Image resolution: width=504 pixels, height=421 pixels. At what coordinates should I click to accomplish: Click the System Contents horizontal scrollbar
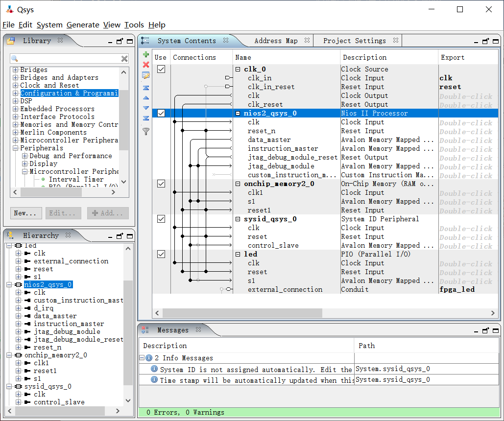242,313
